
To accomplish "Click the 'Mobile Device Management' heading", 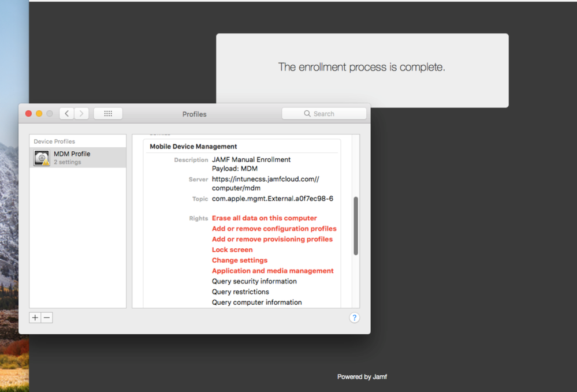I will [193, 147].
